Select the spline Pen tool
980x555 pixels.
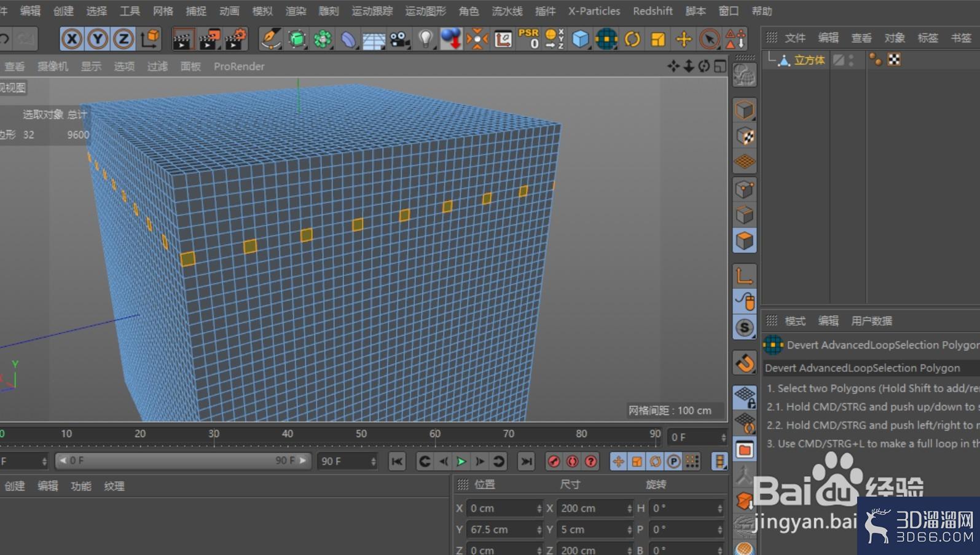point(270,39)
